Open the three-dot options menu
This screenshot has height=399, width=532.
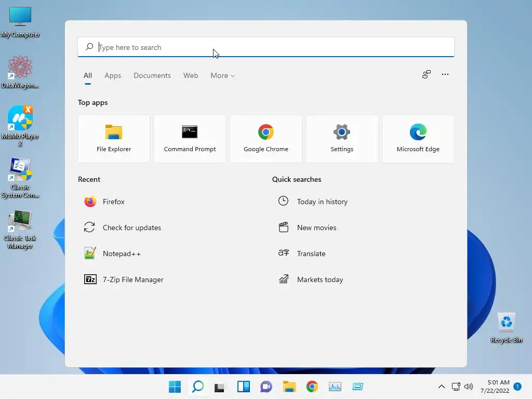pyautogui.click(x=445, y=74)
